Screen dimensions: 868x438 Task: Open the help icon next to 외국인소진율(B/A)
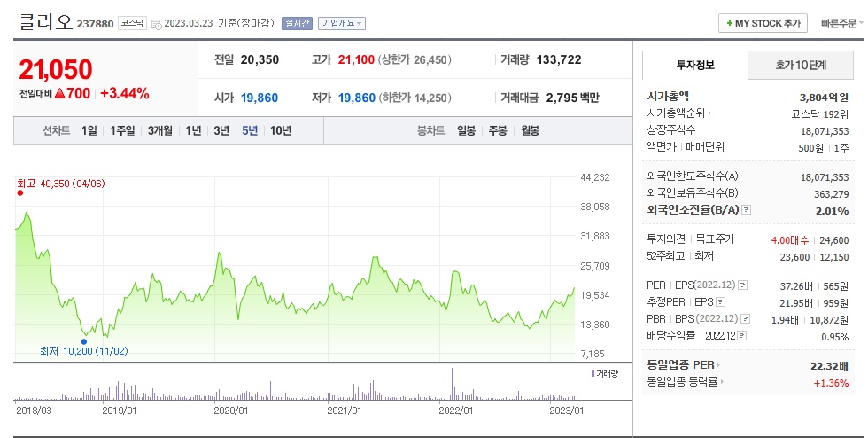pos(746,209)
